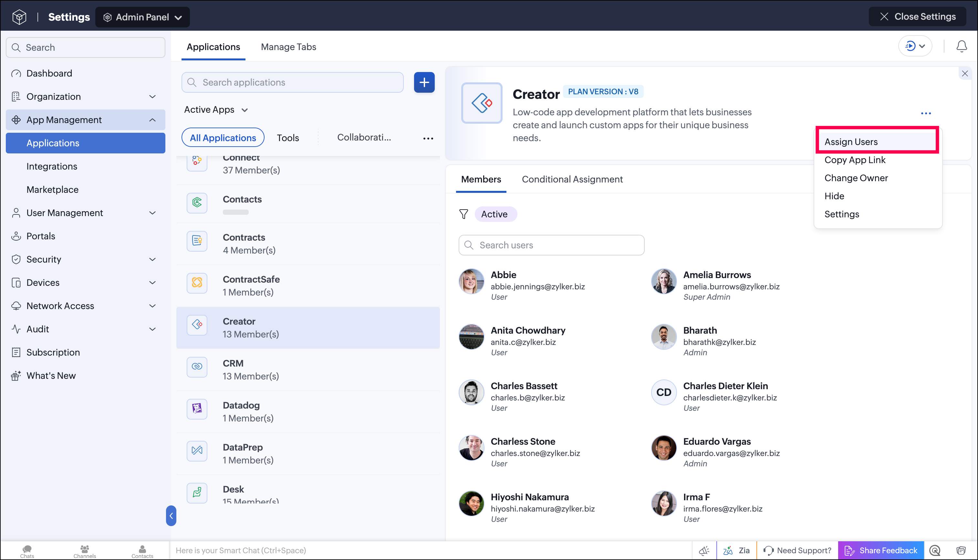978x560 pixels.
Task: Click the Search applications field
Action: [292, 82]
